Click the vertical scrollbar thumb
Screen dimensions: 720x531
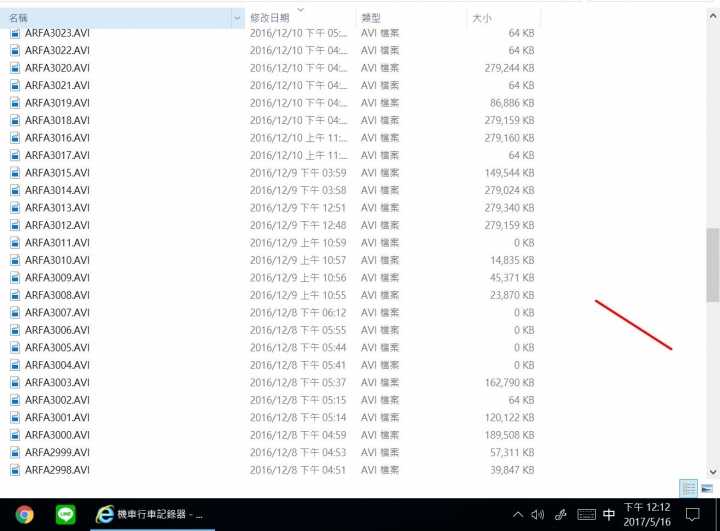pos(713,265)
